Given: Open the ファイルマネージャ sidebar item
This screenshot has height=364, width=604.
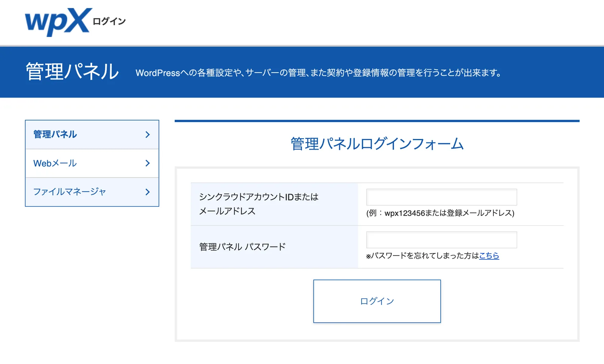Looking at the screenshot, I should [92, 192].
